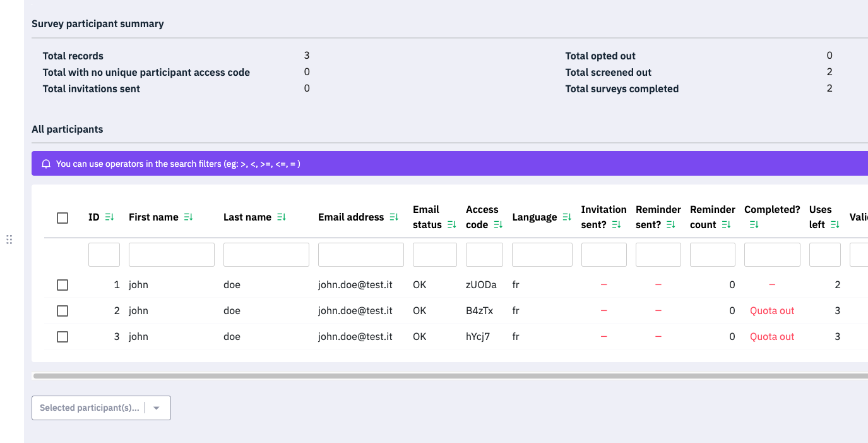Sort by Invitation sent column icon
Image resolution: width=868 pixels, height=443 pixels.
pyautogui.click(x=617, y=225)
